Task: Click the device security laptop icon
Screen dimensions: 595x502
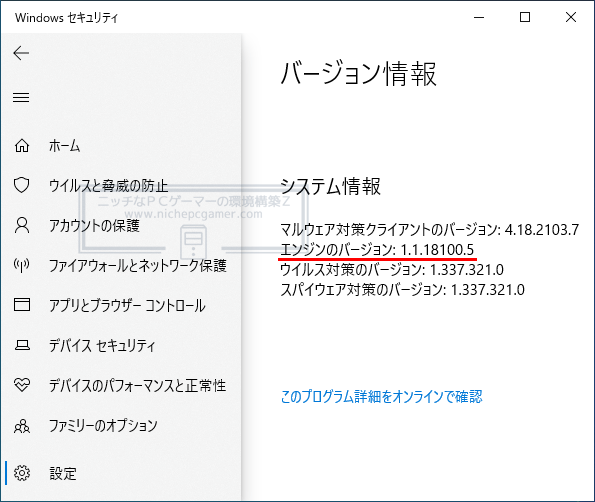Action: pos(22,345)
